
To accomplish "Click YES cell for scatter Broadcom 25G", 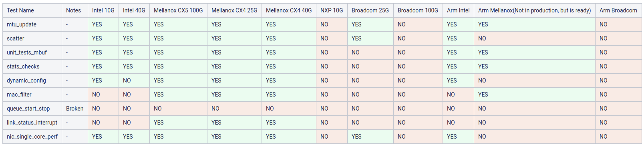I will coord(356,38).
